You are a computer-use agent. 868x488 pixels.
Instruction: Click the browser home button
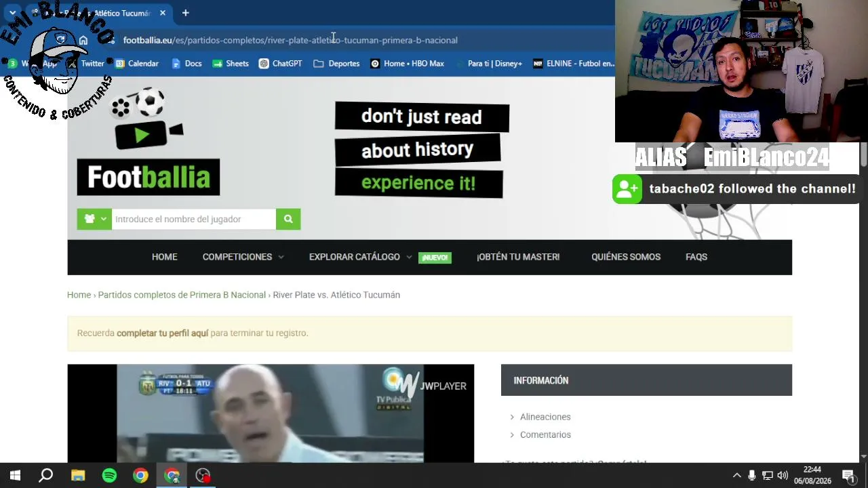click(x=83, y=40)
